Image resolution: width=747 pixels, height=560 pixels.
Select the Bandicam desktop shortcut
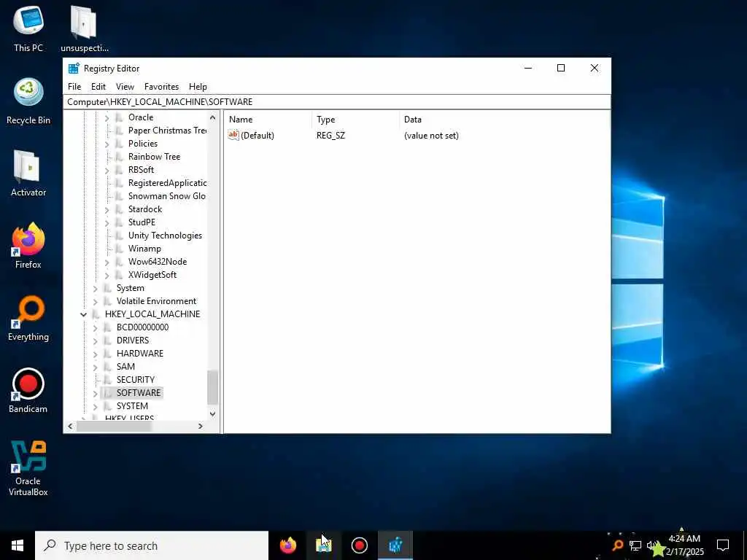[x=28, y=391]
